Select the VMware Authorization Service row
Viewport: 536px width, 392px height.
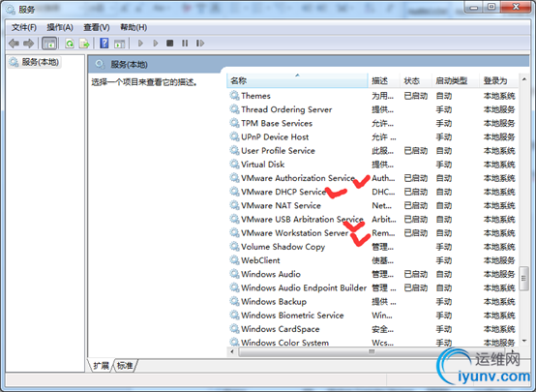click(372, 178)
